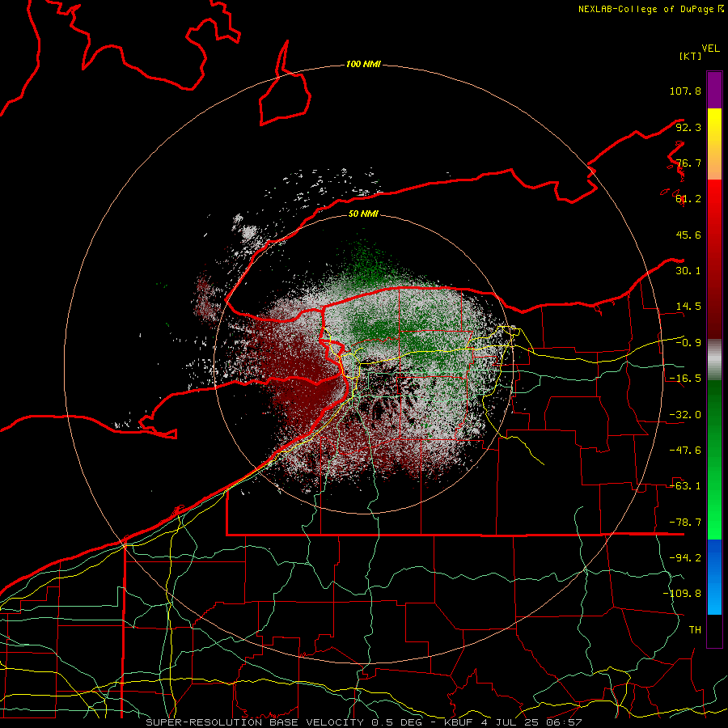
Task: Click the TH legend label
Action: [x=695, y=630]
